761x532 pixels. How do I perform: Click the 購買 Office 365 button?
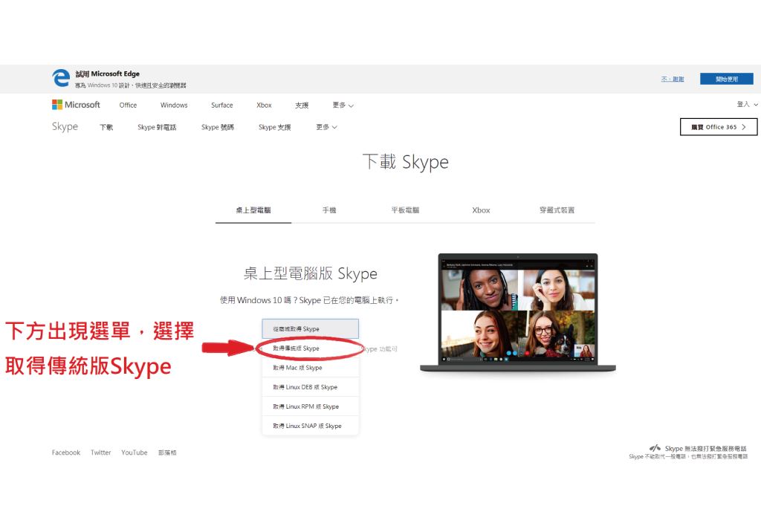coord(719,127)
